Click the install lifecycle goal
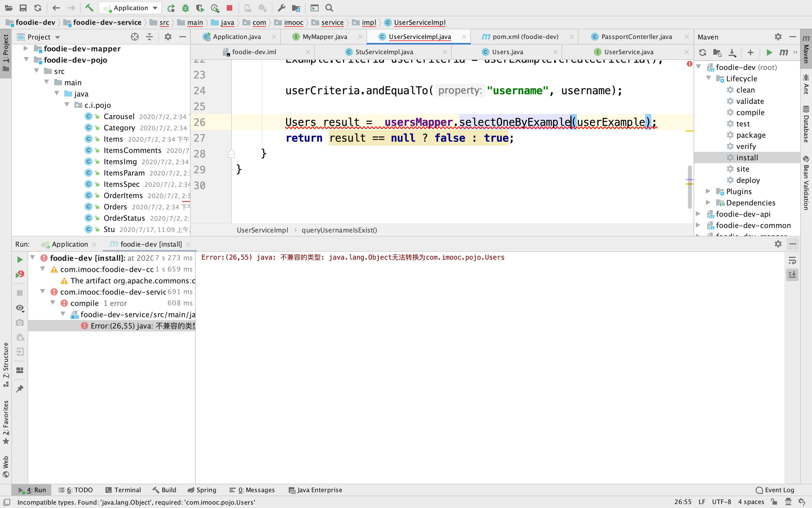812x508 pixels. [x=747, y=157]
